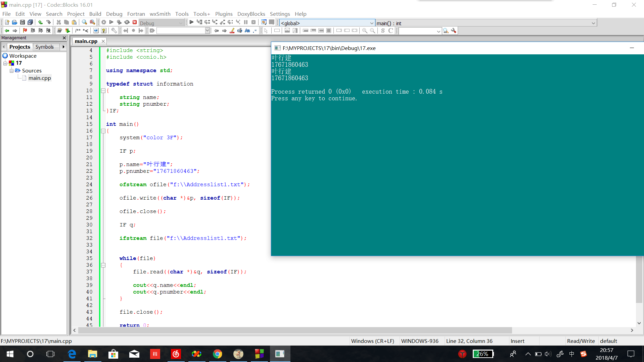The width and height of the screenshot is (644, 362).
Task: Jump back with green left arrow icon
Action: pos(7,31)
